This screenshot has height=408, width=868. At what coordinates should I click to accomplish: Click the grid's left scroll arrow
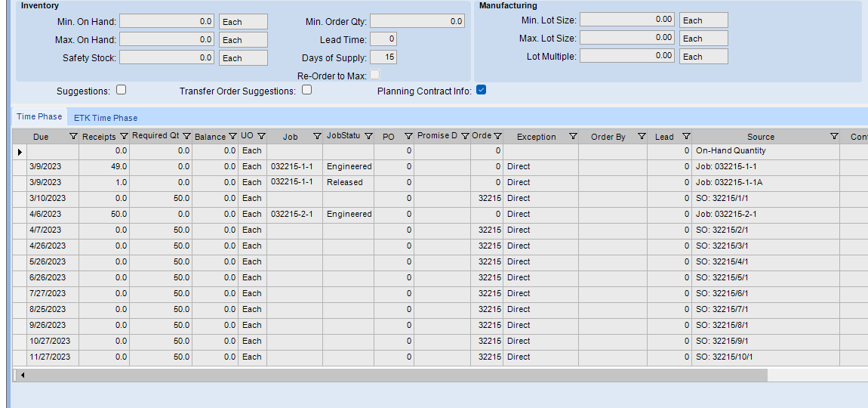coord(23,376)
